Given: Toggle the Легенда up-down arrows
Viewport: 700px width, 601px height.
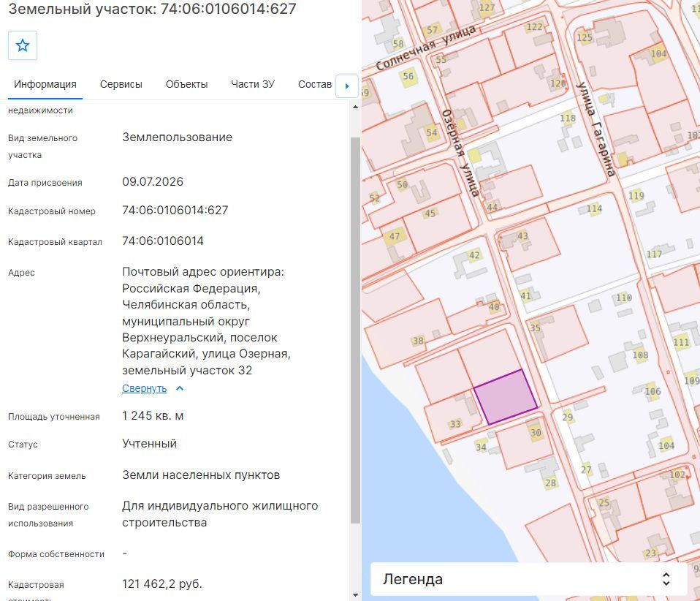Looking at the screenshot, I should pos(666,579).
